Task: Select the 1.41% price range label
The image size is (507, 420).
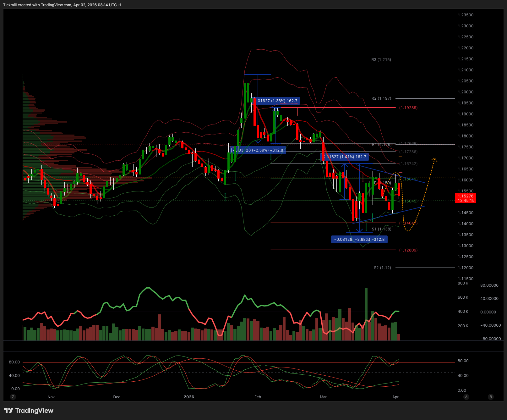Action: click(x=345, y=157)
